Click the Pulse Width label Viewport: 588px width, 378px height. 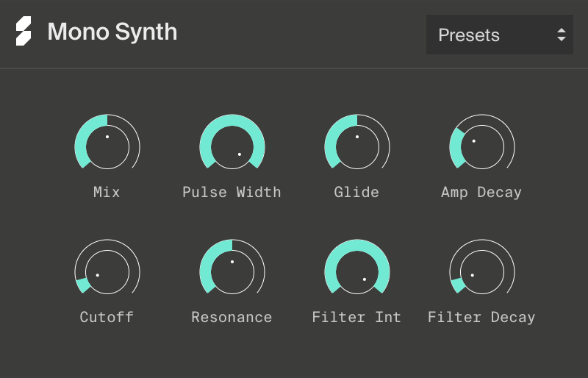point(232,192)
